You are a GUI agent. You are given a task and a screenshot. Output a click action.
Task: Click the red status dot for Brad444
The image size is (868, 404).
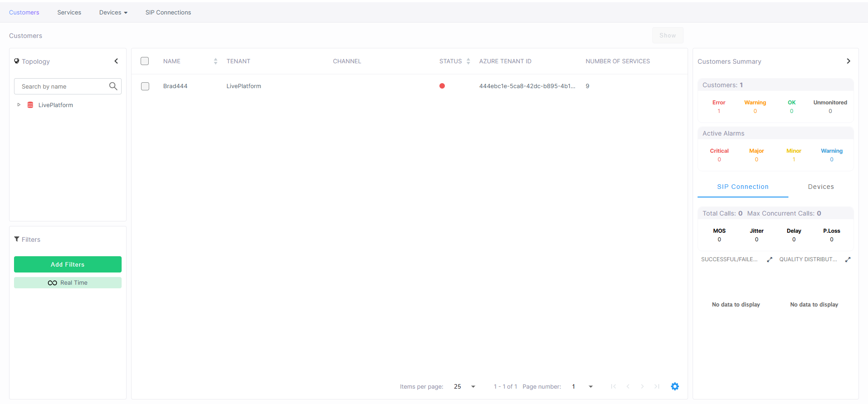pos(442,86)
